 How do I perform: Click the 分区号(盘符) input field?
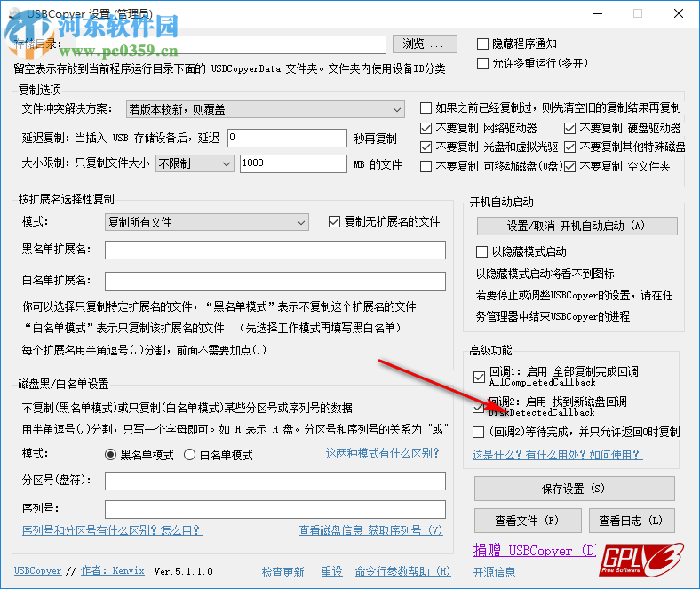pos(275,482)
